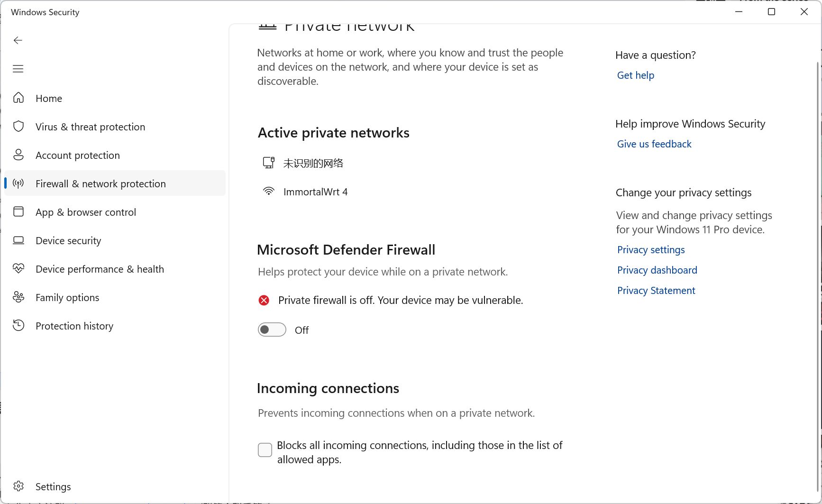This screenshot has height=504, width=822.
Task: Turn on the Microsoft Defender Firewall toggle
Action: coord(272,330)
